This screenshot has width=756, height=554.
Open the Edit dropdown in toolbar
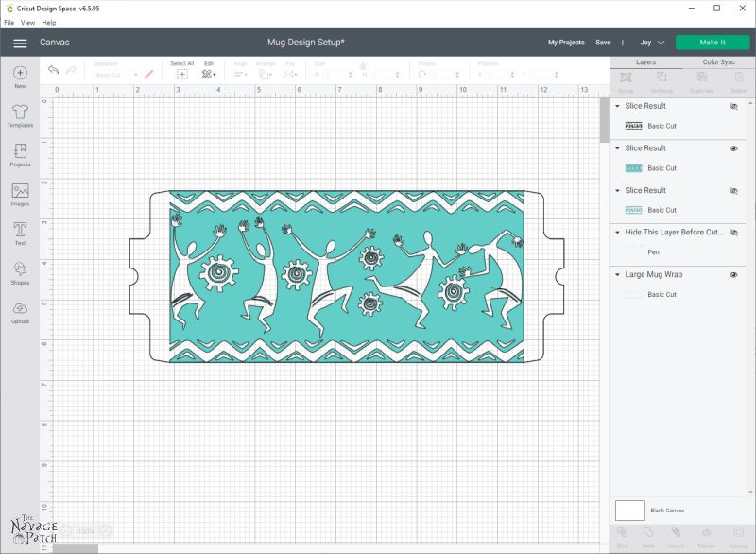[209, 75]
